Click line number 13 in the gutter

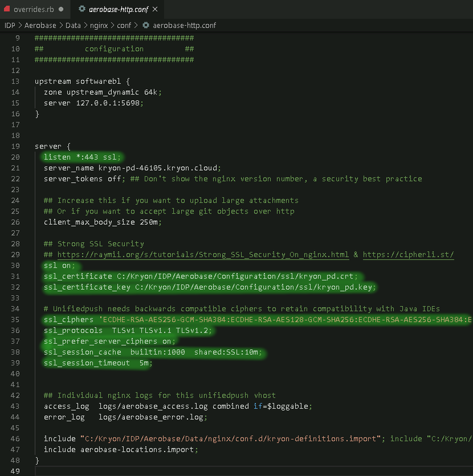(15, 82)
